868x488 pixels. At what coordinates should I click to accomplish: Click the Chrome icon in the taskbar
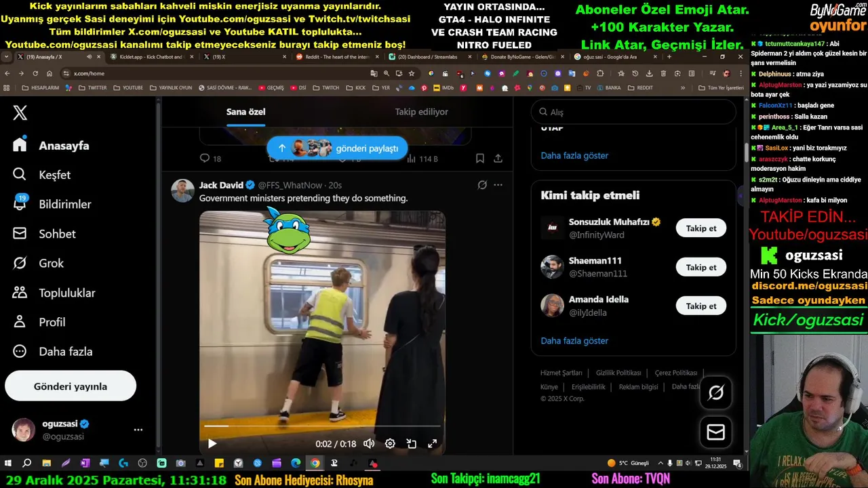(315, 464)
